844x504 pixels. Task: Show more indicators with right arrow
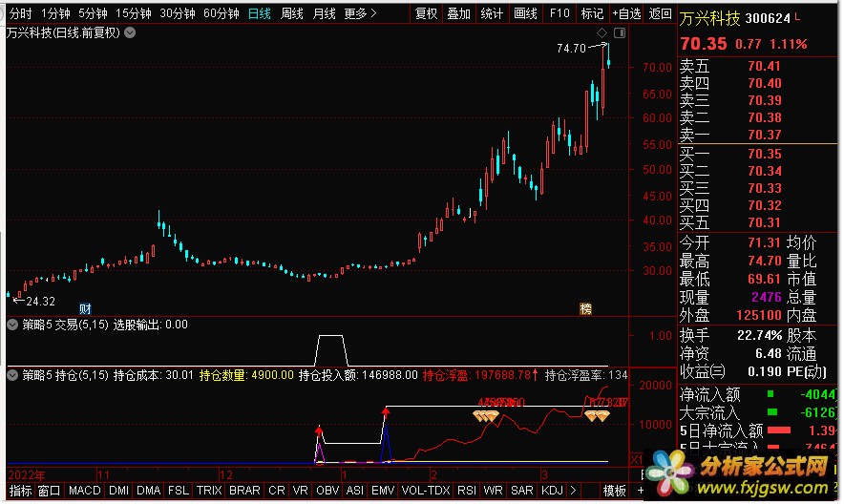point(573,491)
